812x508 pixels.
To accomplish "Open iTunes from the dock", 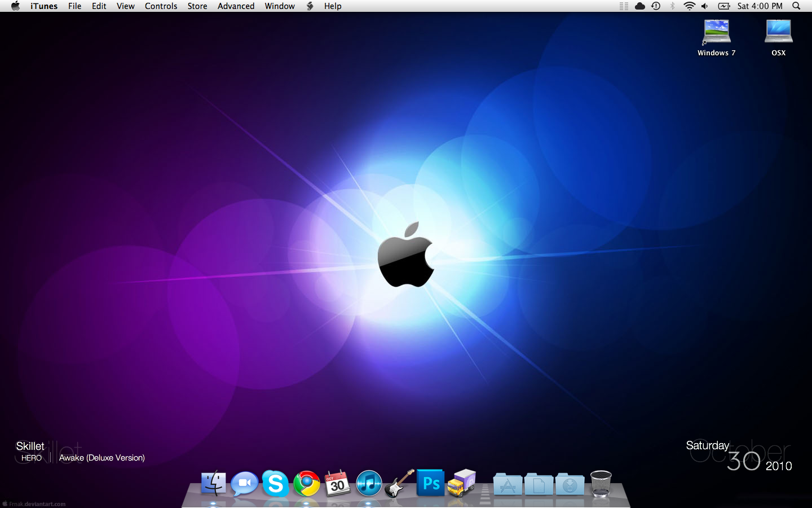I will click(369, 484).
